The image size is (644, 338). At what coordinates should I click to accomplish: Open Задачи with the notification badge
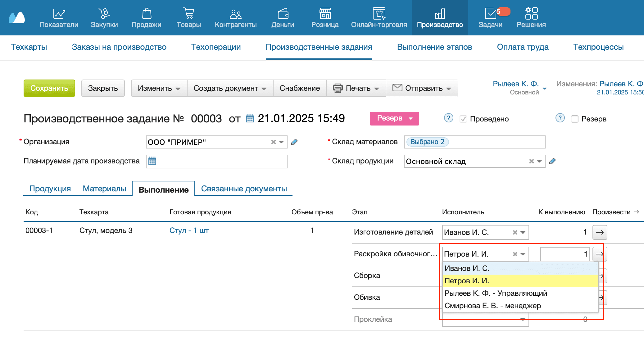[x=491, y=14]
